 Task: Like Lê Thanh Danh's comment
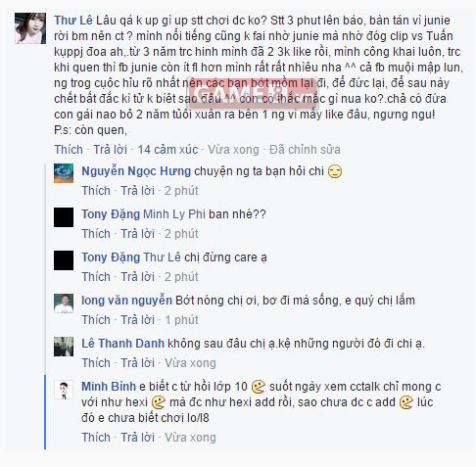tap(96, 363)
